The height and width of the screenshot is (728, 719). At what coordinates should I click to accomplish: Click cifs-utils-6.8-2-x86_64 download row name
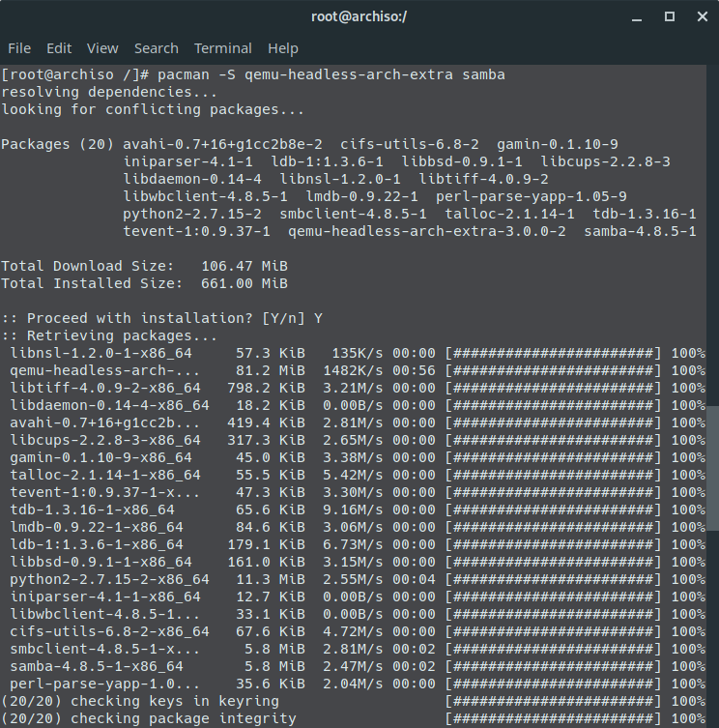(109, 632)
